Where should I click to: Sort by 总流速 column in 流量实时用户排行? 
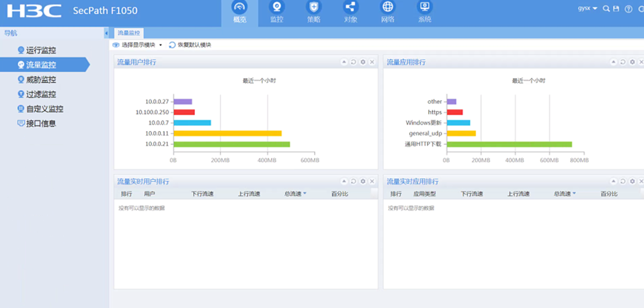(x=295, y=194)
